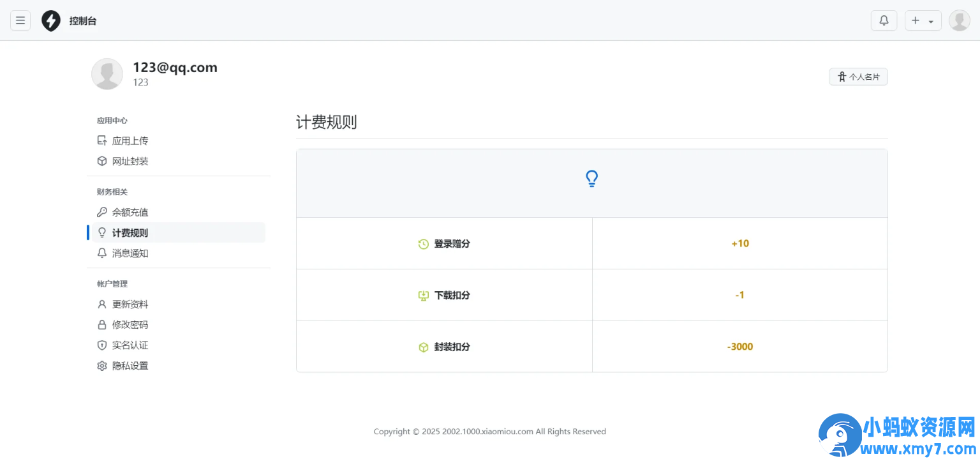This screenshot has height=468, width=980.
Task: Click the +10 value cell
Action: (x=740, y=243)
